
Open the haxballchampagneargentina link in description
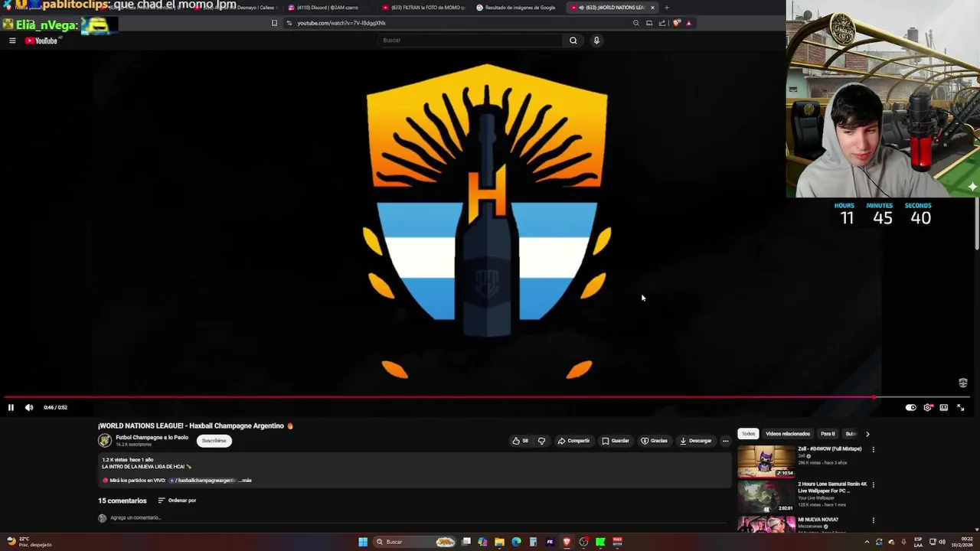coord(203,481)
